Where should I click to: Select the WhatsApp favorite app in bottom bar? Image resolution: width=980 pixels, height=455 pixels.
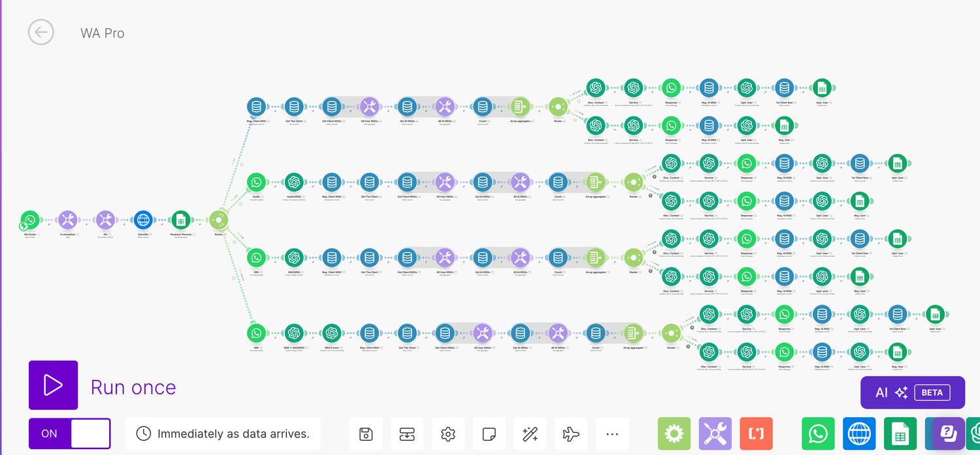click(818, 433)
